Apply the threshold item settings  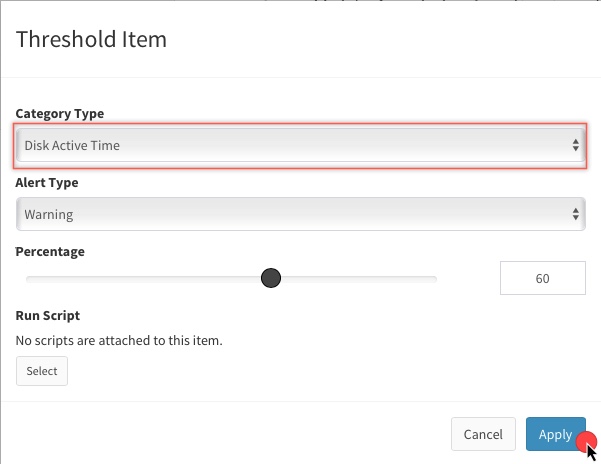point(555,434)
